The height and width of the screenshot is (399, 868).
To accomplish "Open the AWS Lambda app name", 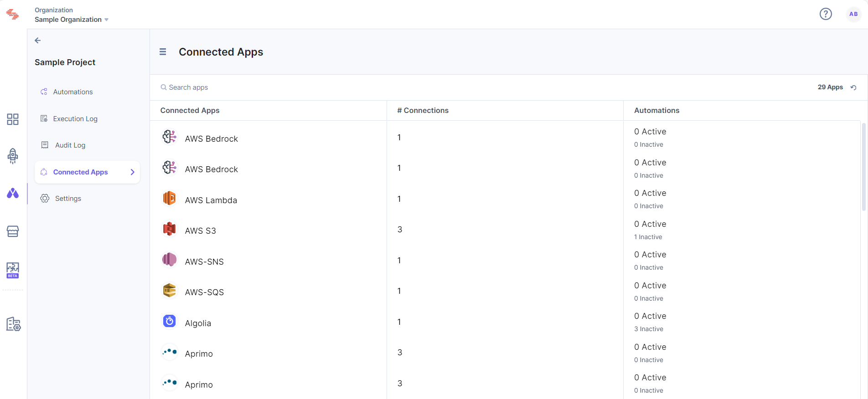I will 211,200.
